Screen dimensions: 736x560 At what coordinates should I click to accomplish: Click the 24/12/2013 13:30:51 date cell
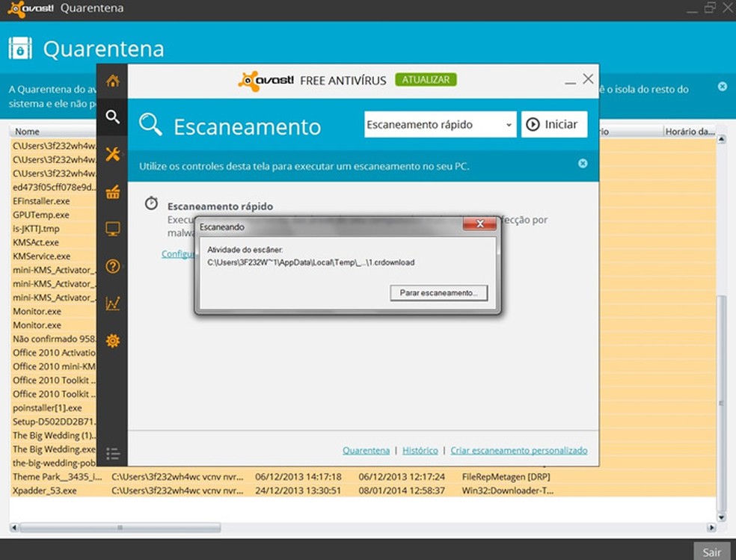point(298,490)
